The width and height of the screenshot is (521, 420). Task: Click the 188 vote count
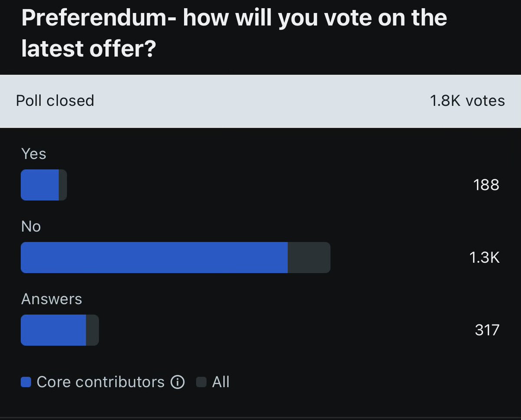(486, 185)
